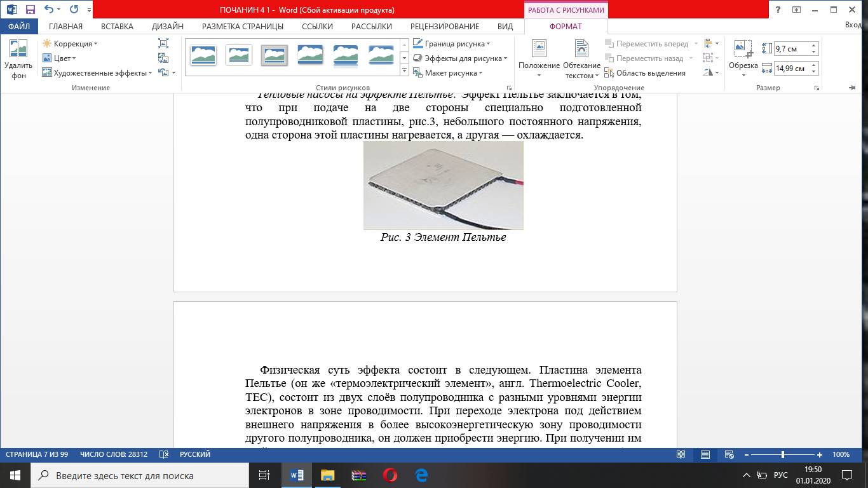Click the zoom slider in status bar
The image size is (868, 488).
782,455
